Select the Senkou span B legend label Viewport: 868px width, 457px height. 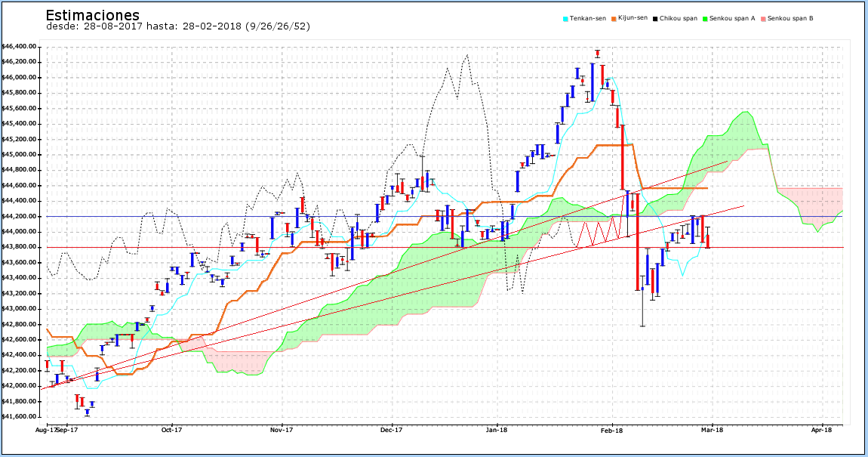tap(790, 18)
